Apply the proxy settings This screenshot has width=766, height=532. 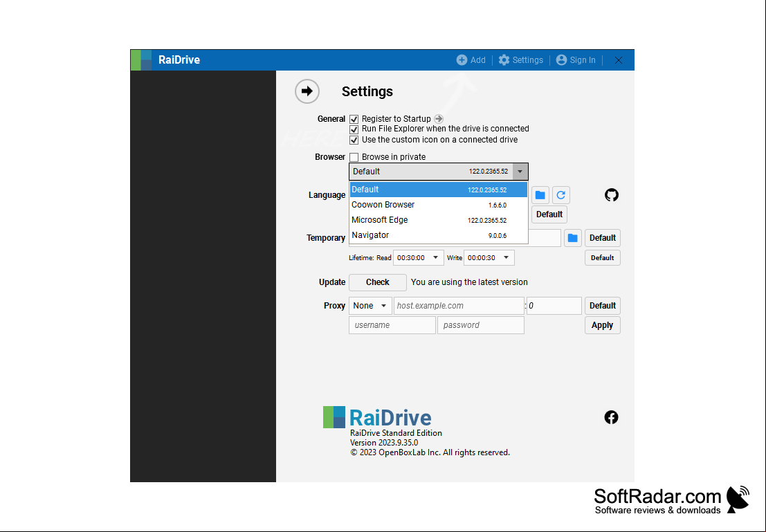coord(602,325)
